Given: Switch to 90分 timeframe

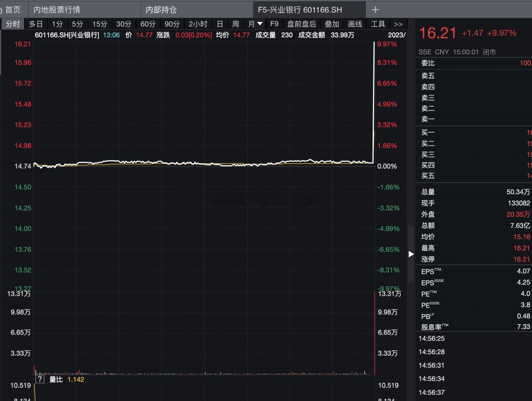Looking at the screenshot, I should point(172,24).
